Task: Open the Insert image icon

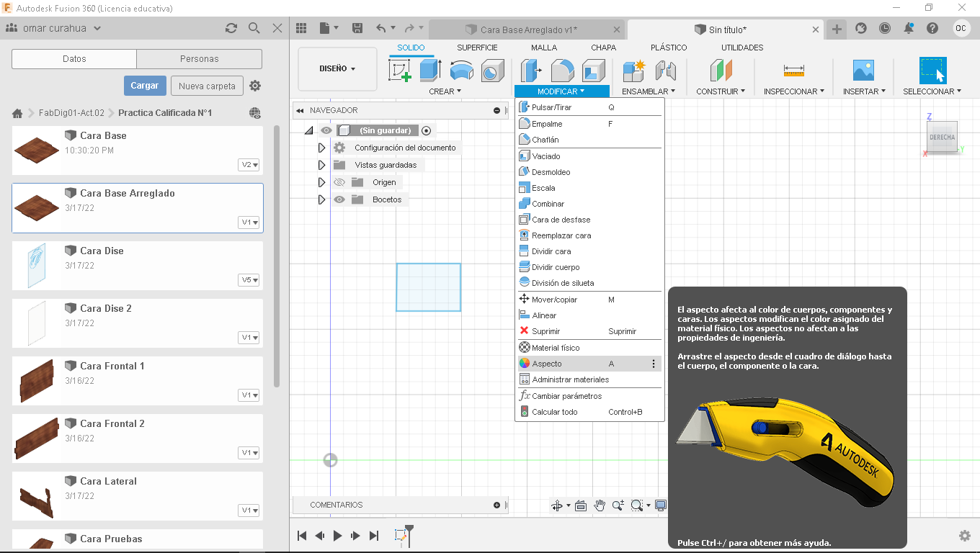Action: [x=863, y=71]
